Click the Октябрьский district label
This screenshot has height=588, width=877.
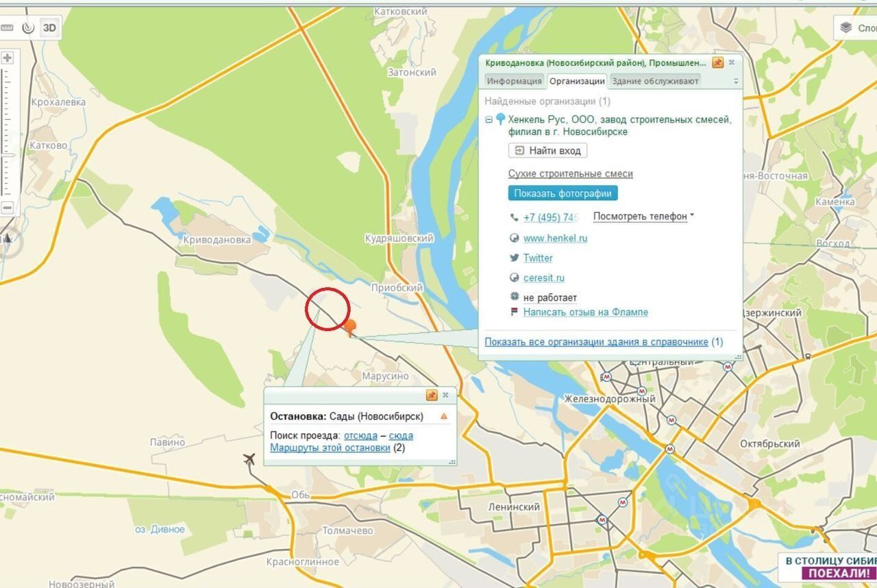click(x=770, y=444)
